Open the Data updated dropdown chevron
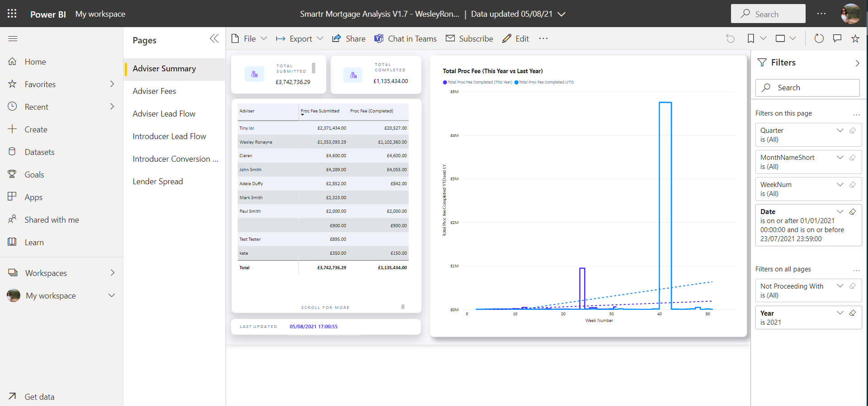Image resolution: width=868 pixels, height=406 pixels. coord(561,14)
